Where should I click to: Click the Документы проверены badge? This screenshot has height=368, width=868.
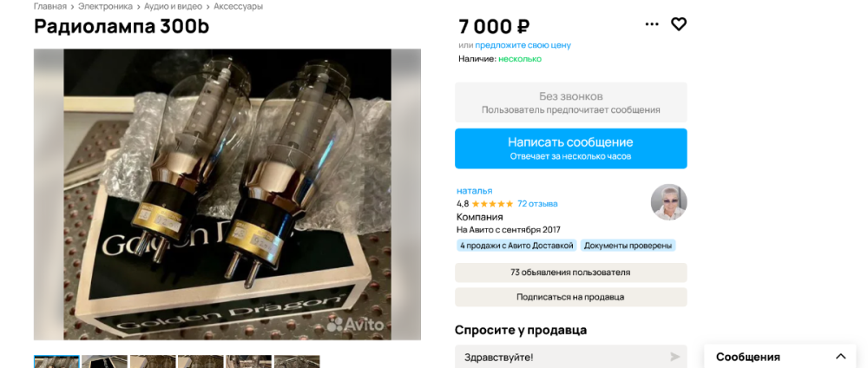coord(628,246)
